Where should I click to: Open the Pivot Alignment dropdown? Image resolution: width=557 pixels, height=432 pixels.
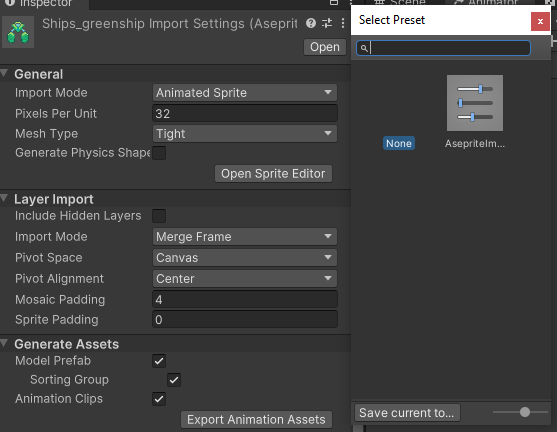(x=245, y=279)
